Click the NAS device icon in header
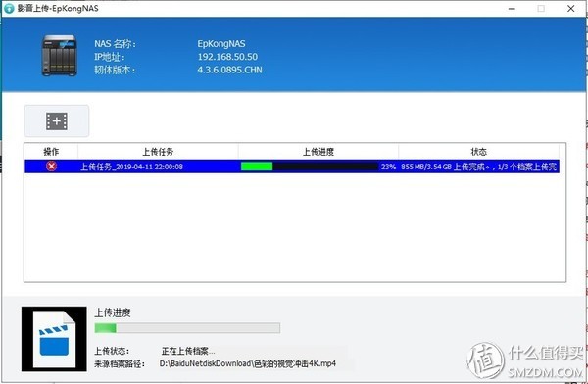This screenshot has width=588, height=384. (59, 56)
